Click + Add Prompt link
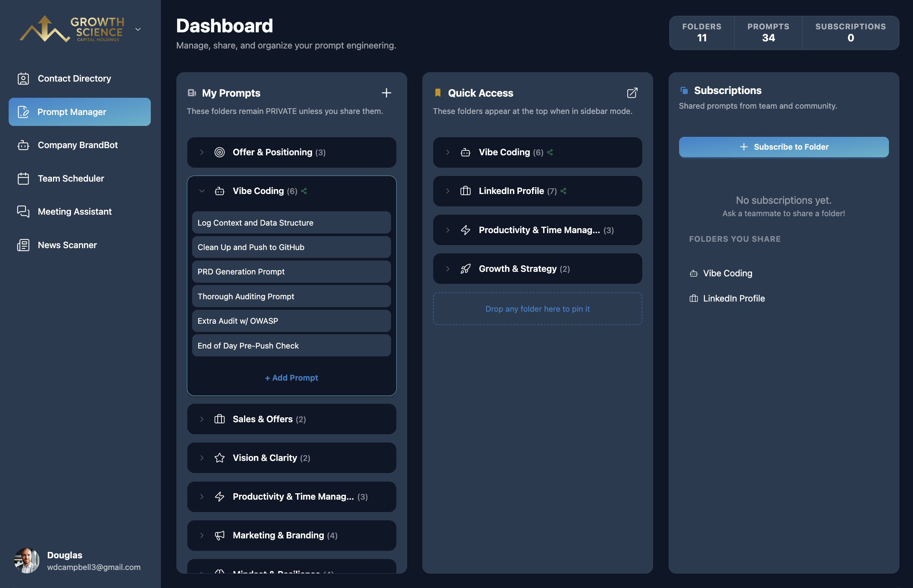 click(291, 377)
